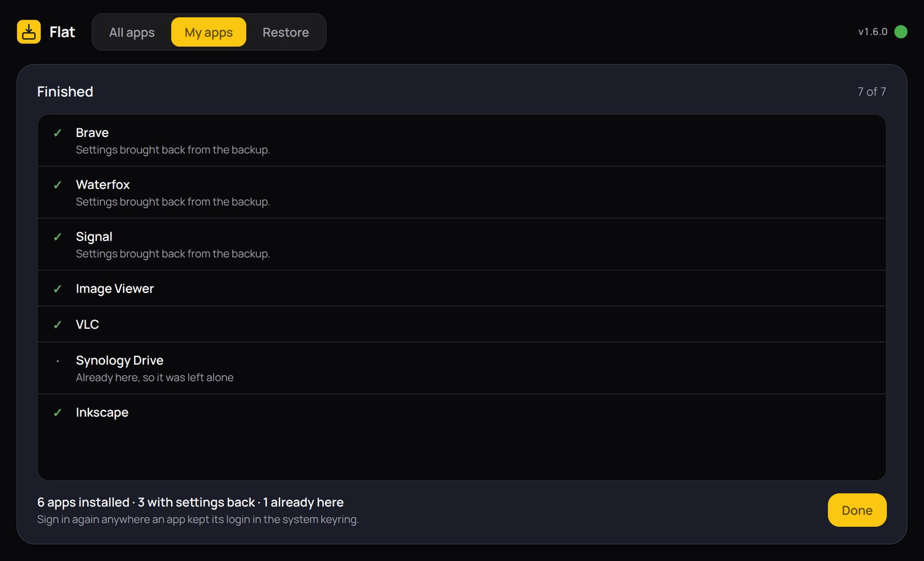The height and width of the screenshot is (561, 924).
Task: Select the VLC row name
Action: click(x=88, y=324)
